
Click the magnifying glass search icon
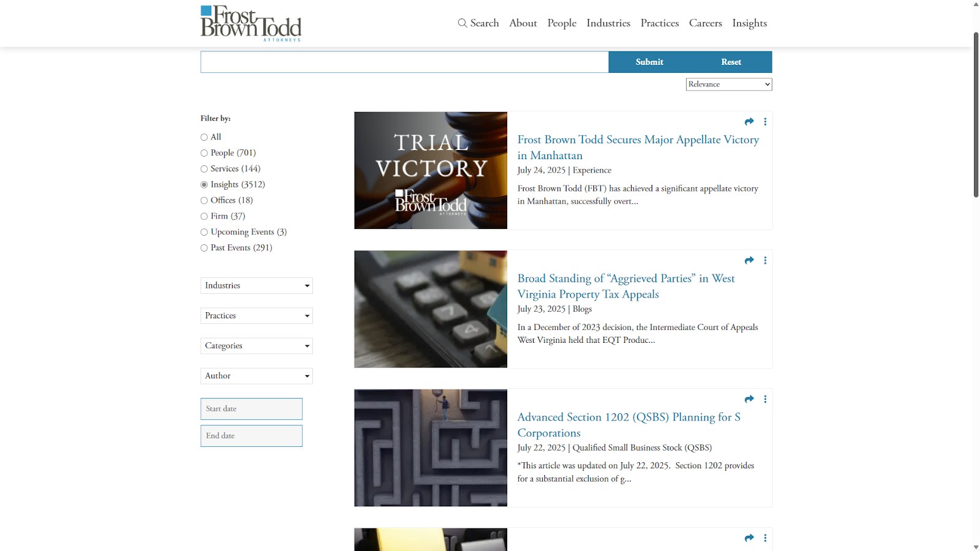click(462, 23)
